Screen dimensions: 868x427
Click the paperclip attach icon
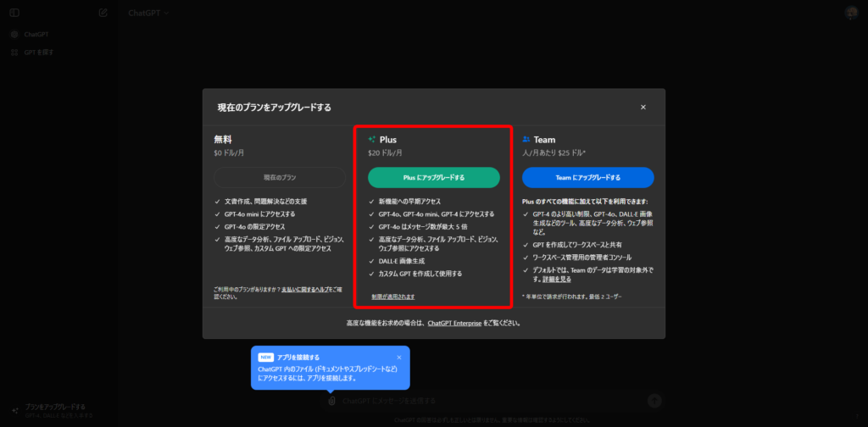[x=331, y=401]
